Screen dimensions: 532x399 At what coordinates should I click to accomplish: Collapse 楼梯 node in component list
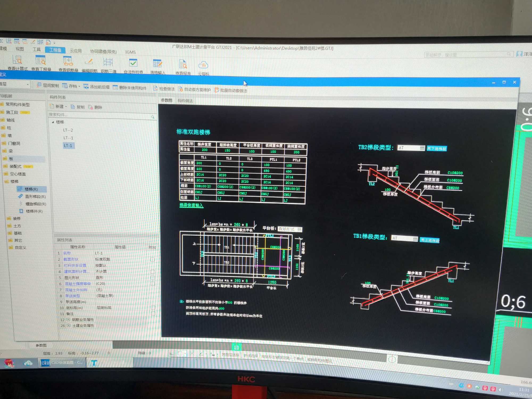(53, 122)
